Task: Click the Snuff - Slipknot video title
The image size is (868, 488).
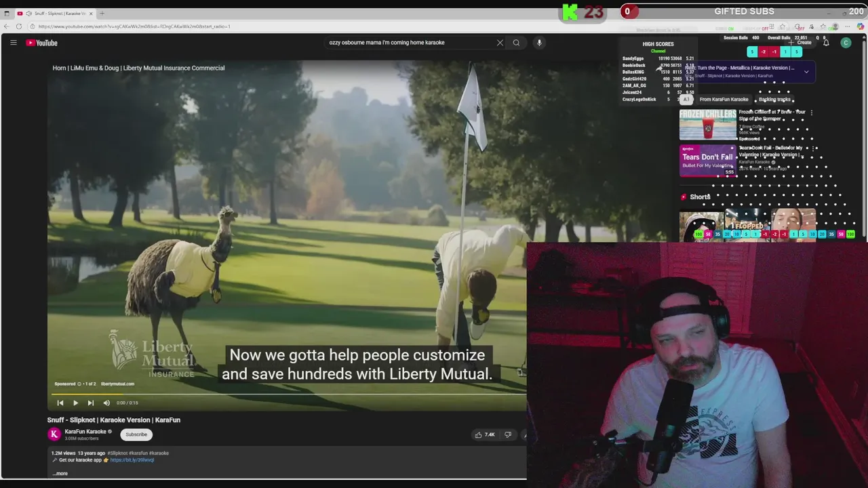Action: (x=114, y=420)
